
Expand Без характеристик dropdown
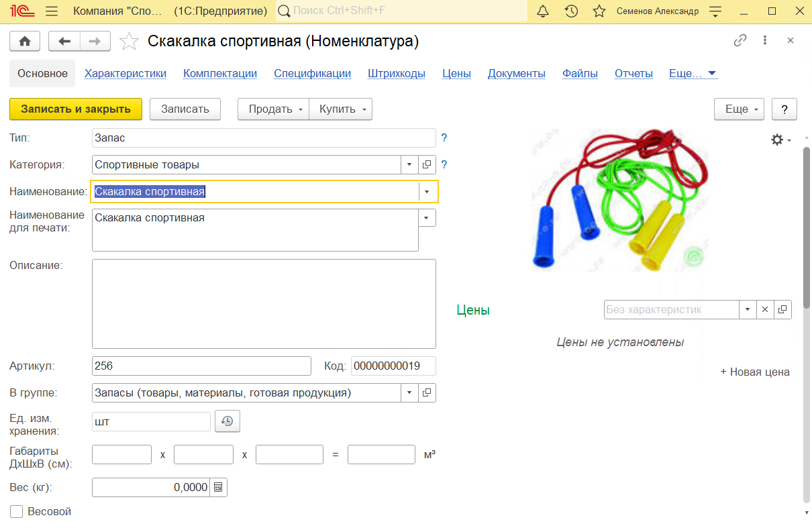[748, 309]
